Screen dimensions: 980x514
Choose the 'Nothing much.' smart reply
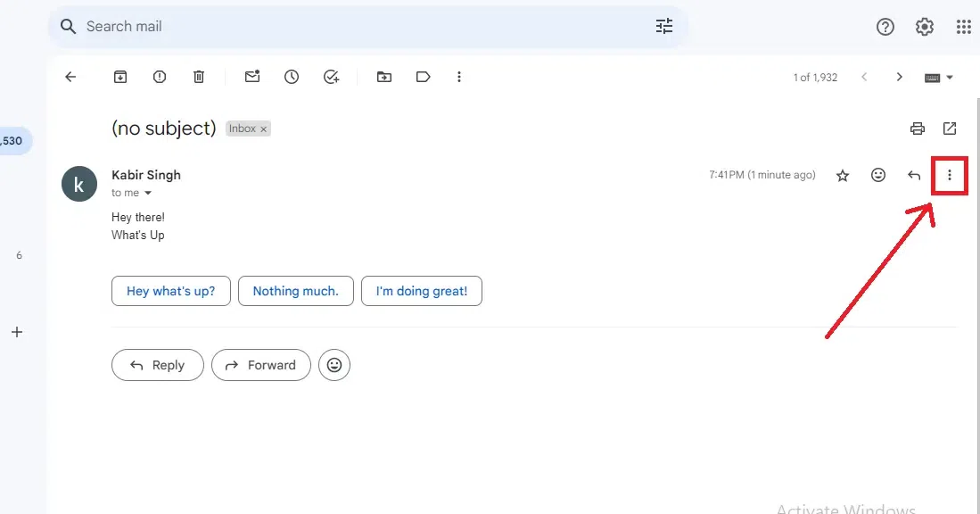[295, 291]
